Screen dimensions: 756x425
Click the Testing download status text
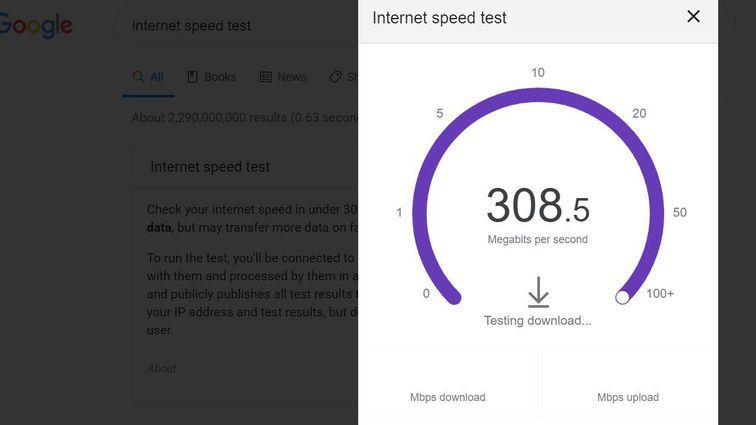[538, 321]
